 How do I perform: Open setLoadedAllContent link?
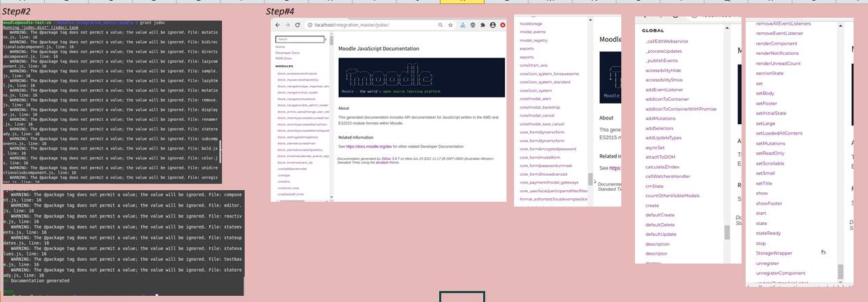coord(779,133)
